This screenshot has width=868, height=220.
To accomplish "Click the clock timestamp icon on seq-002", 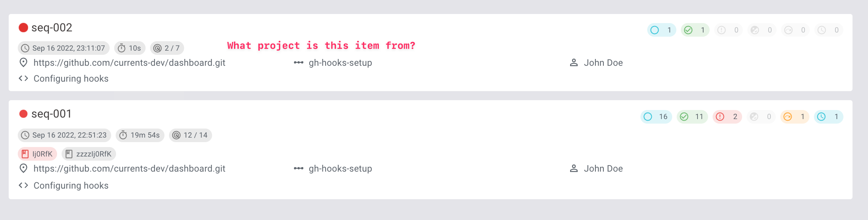I will 25,48.
